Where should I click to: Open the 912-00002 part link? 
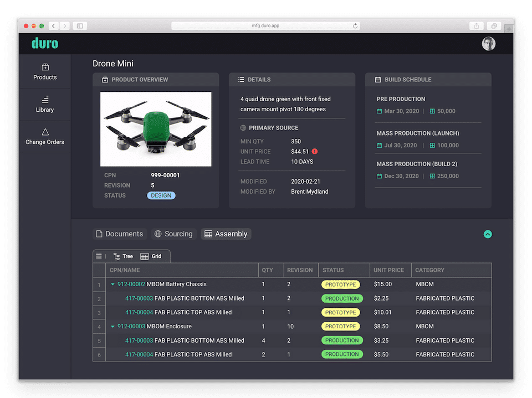click(x=131, y=284)
